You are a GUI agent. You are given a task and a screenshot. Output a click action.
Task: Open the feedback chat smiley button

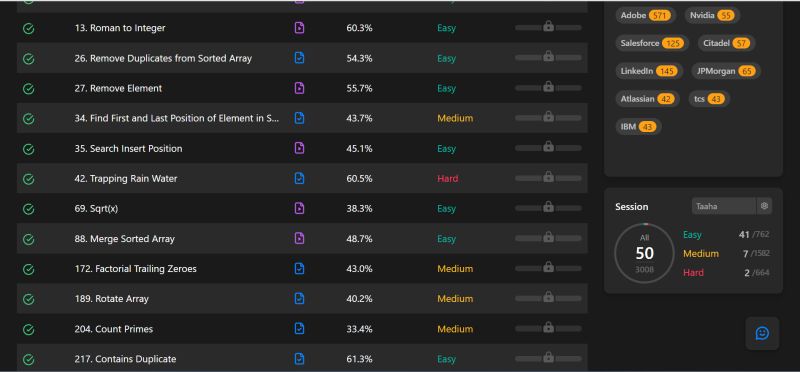point(762,333)
